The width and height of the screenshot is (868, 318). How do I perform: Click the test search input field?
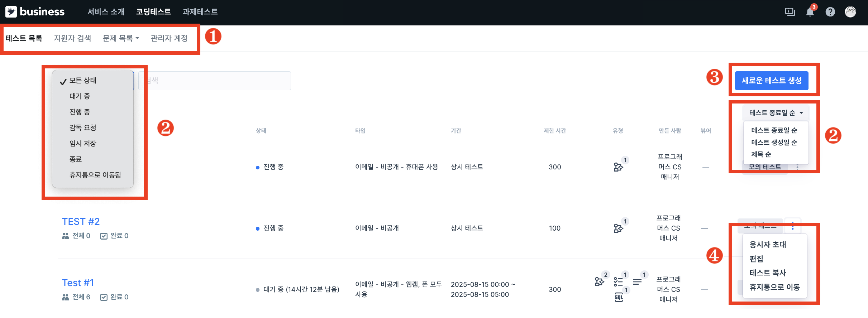point(215,81)
